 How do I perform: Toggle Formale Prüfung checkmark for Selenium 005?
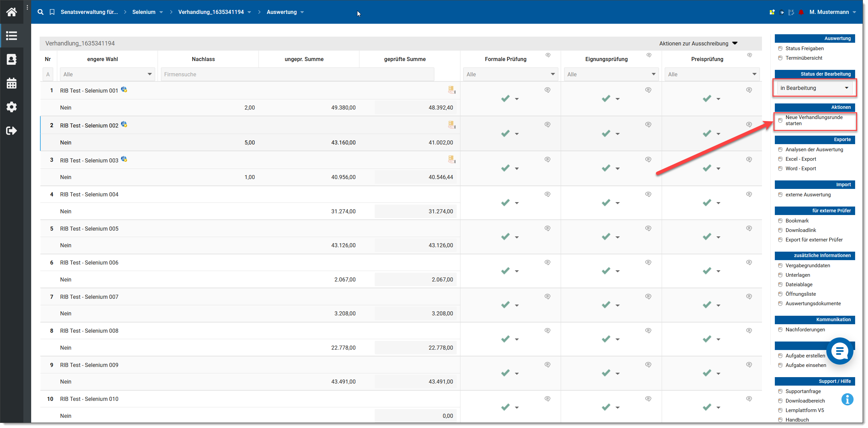(505, 237)
